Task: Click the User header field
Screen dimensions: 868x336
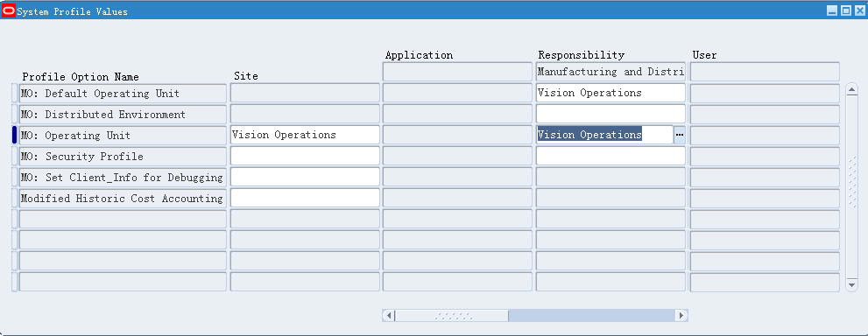Action: point(765,72)
